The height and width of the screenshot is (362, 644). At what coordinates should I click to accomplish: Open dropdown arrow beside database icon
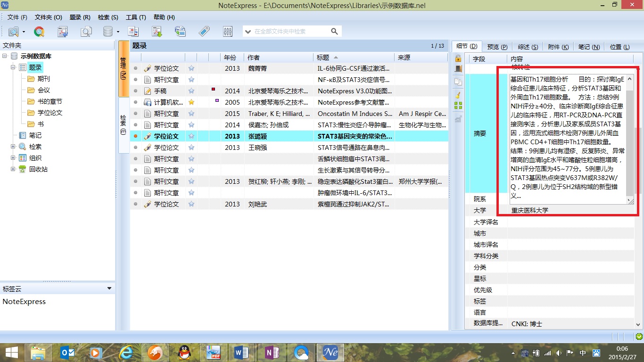118,32
